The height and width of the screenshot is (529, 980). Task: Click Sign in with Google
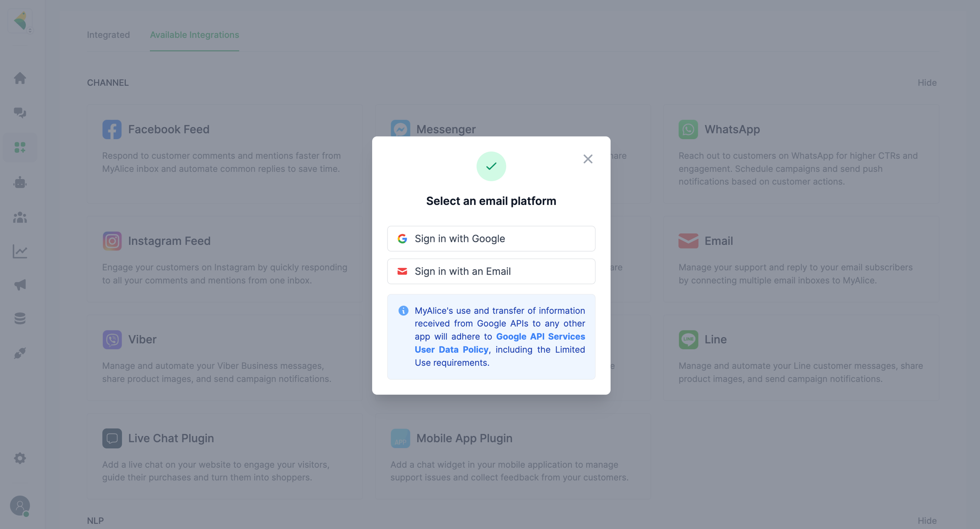[x=491, y=239]
